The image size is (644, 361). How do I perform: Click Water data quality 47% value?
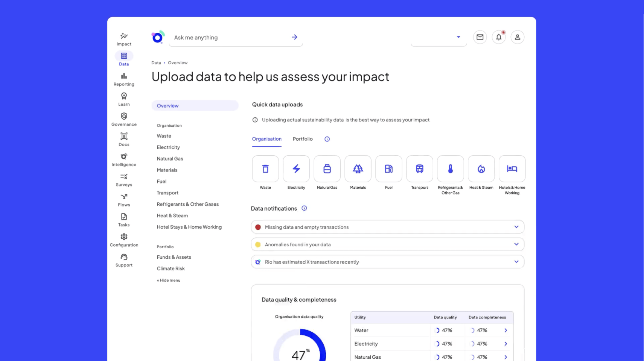point(447,331)
